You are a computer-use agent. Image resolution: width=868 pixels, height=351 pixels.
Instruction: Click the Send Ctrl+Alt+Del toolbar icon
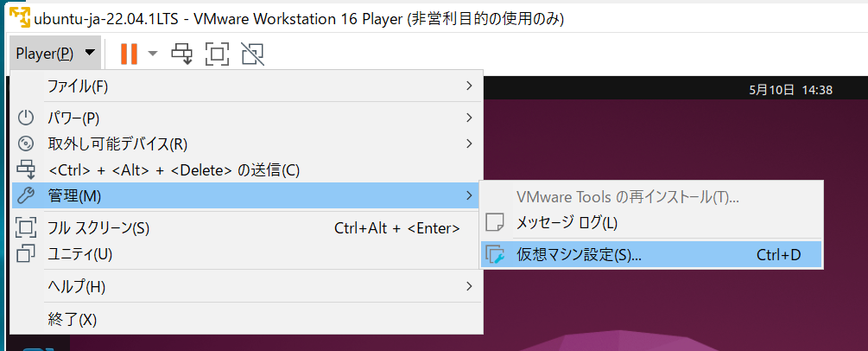pos(181,54)
